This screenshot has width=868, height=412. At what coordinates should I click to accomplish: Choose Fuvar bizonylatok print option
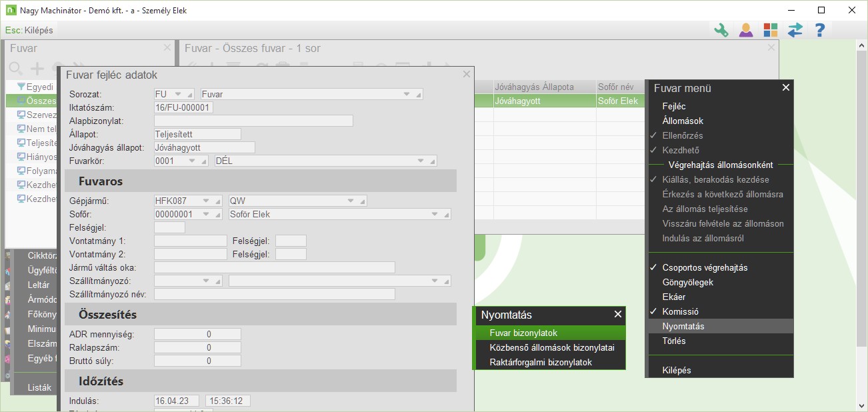(550, 333)
